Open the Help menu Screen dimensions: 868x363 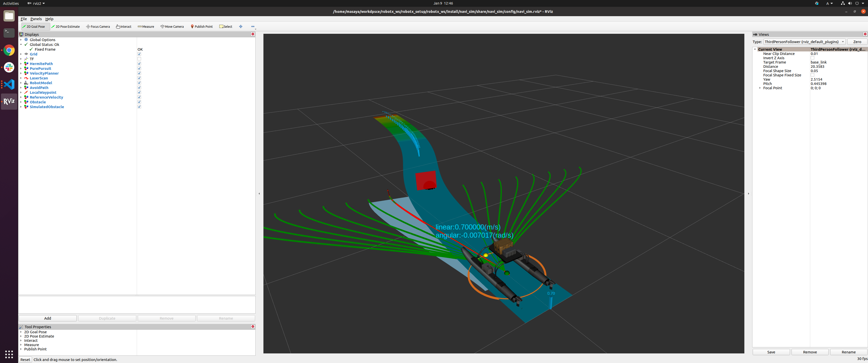pyautogui.click(x=49, y=19)
